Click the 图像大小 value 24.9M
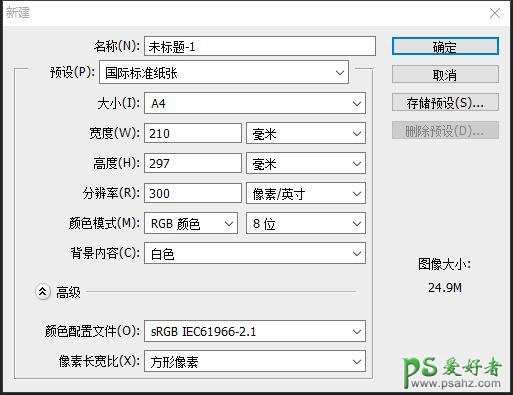The image size is (513, 395). coord(445,287)
